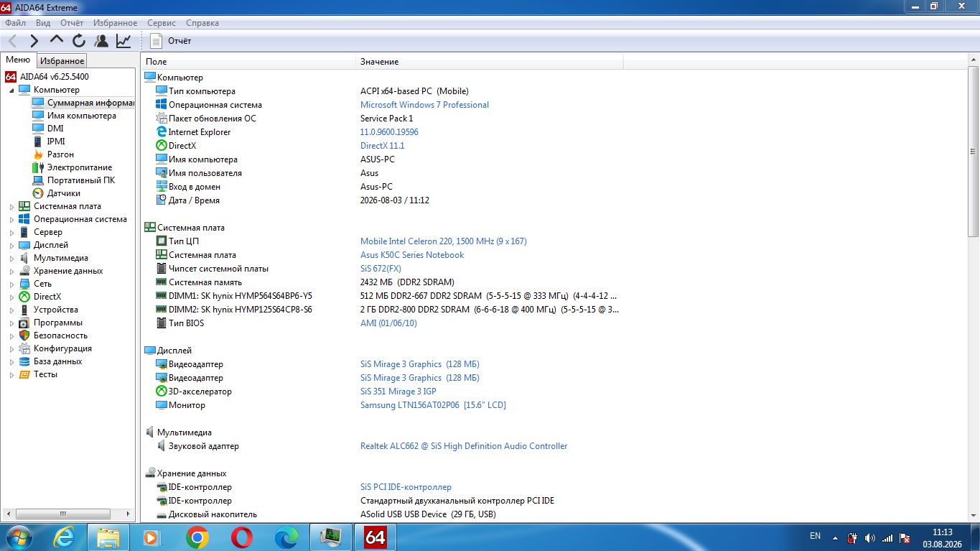Click the EN language indicator

(x=815, y=536)
